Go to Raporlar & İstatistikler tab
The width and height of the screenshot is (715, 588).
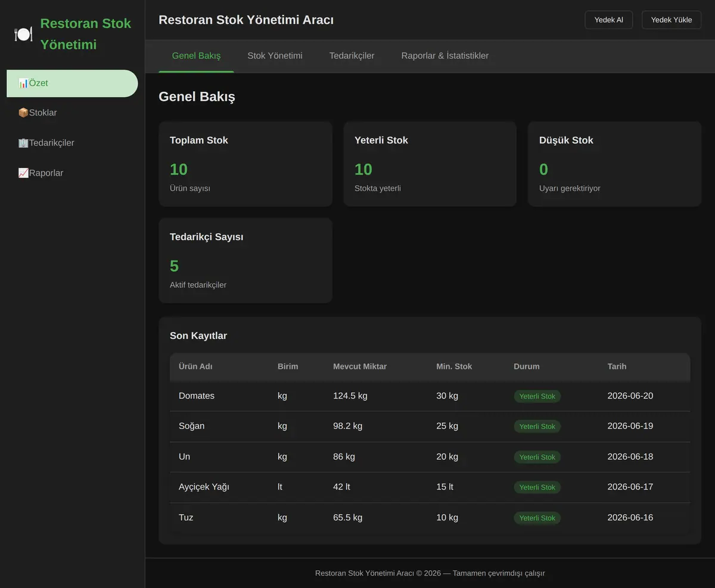(445, 56)
